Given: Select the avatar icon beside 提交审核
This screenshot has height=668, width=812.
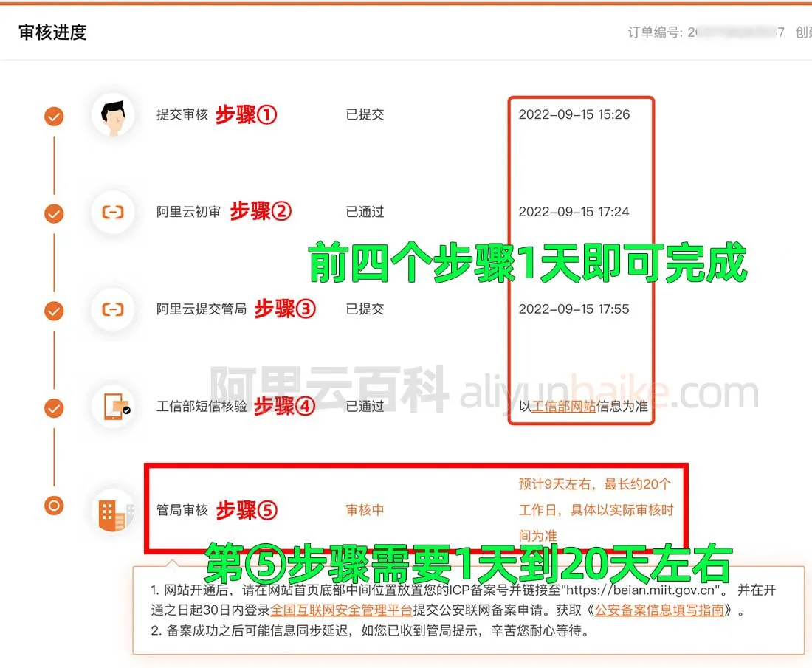Looking at the screenshot, I should (114, 116).
